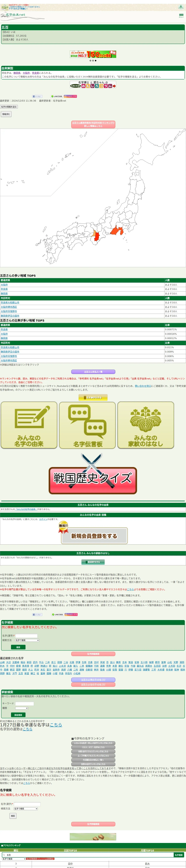Focus the 名字(漢字) field in green panel

click(x=26, y=636)
